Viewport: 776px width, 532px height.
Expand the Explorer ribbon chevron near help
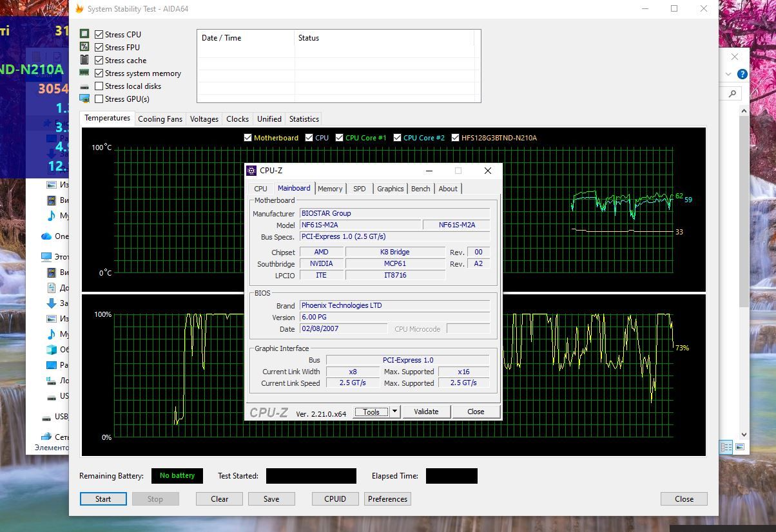[x=728, y=74]
